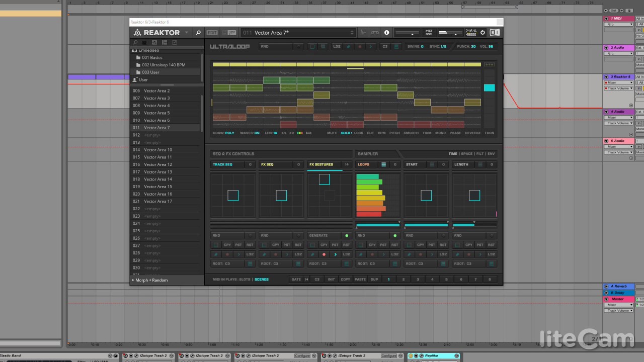
Task: Shift pattern right with >> arrows
Action: click(292, 133)
